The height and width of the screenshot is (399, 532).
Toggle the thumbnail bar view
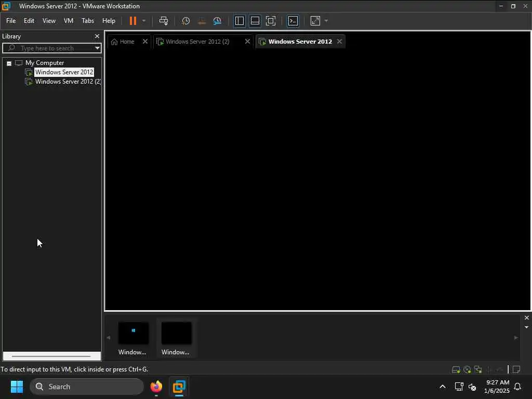[255, 21]
